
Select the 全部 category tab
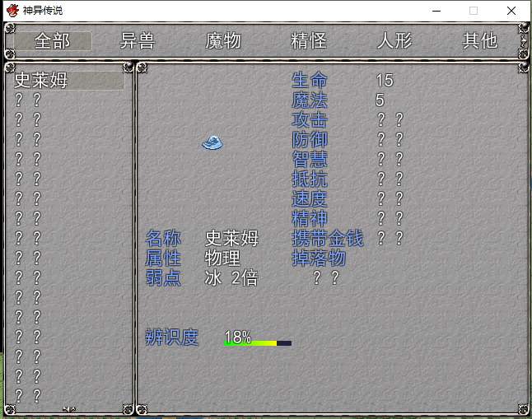[x=53, y=41]
